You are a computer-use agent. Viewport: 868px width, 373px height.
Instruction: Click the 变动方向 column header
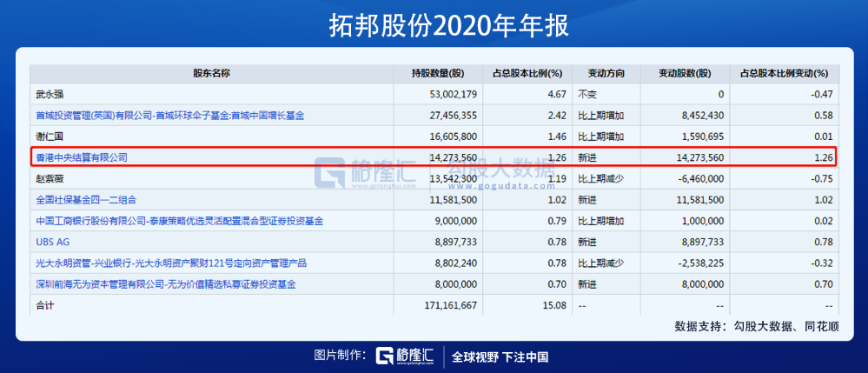point(606,73)
